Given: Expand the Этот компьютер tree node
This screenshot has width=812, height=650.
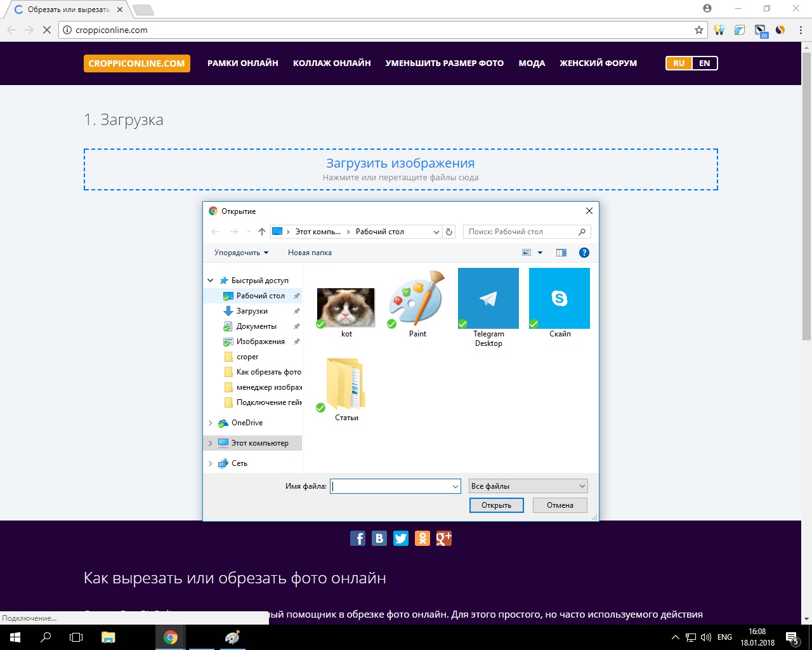Looking at the screenshot, I should (211, 443).
